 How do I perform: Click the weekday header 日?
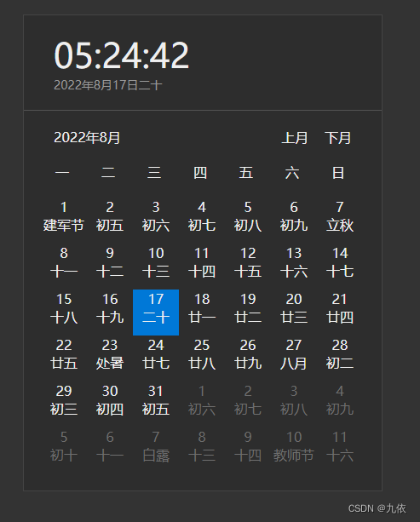click(x=338, y=173)
